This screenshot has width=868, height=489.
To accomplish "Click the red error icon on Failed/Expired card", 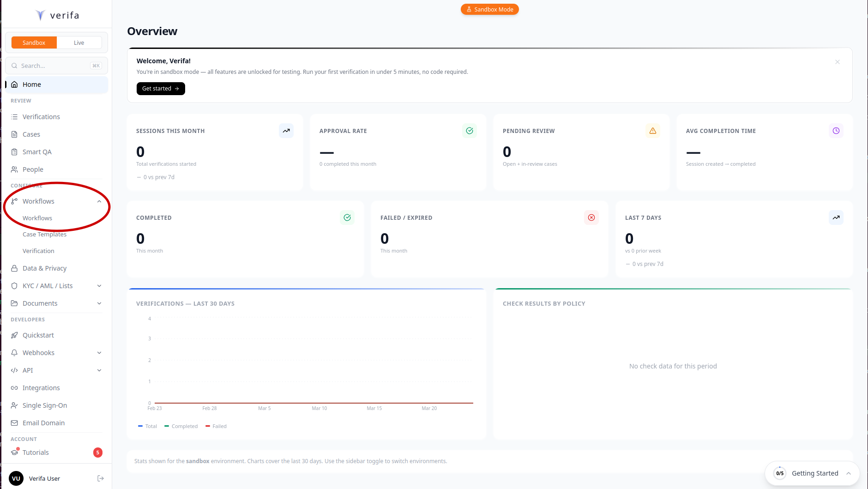I will pyautogui.click(x=591, y=217).
